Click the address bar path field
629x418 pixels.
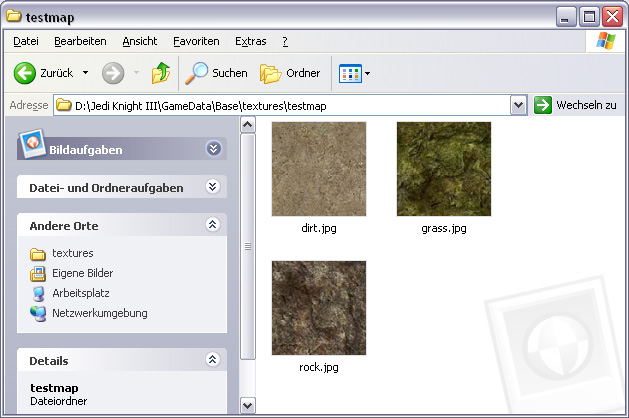pyautogui.click(x=282, y=106)
